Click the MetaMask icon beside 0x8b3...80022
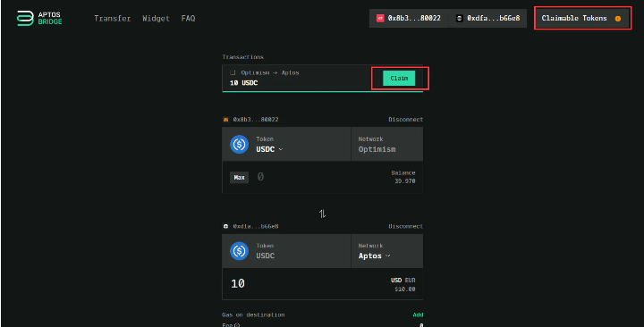Viewport: 644px width, 327px height. [225, 120]
